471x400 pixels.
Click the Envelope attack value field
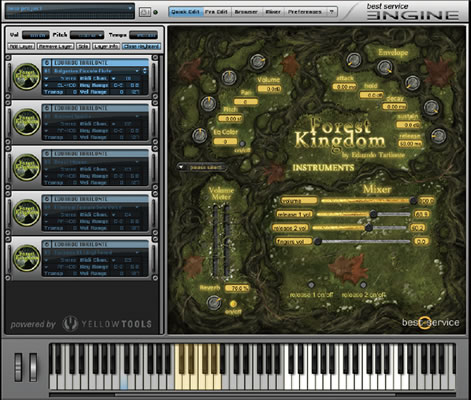pyautogui.click(x=345, y=87)
